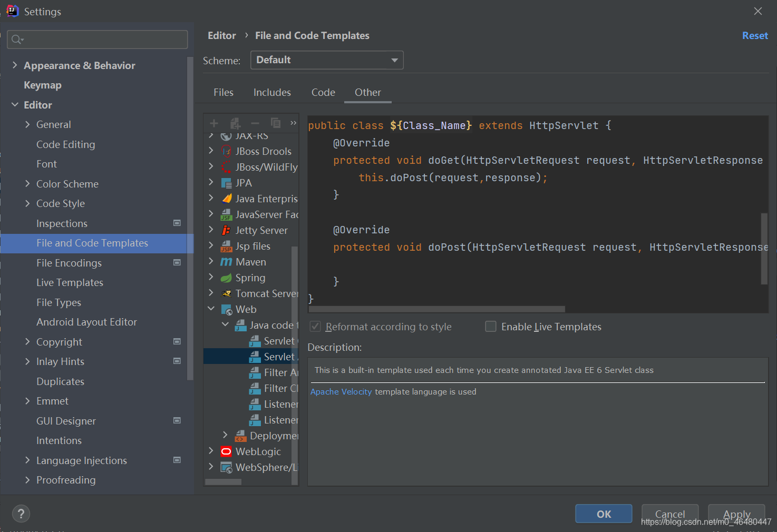Select the Other tab

point(368,92)
